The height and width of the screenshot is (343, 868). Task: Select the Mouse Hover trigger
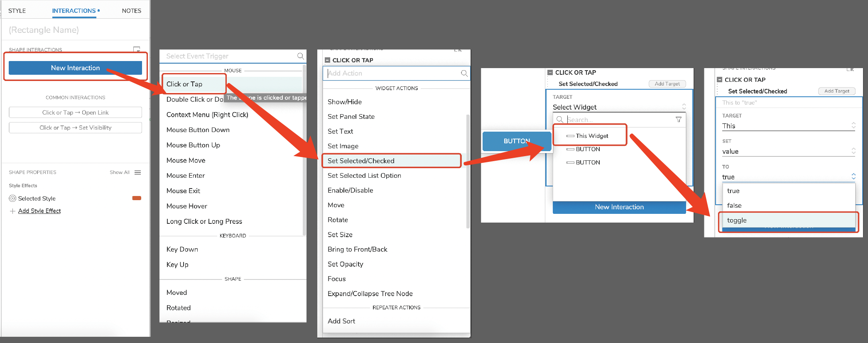(x=187, y=206)
